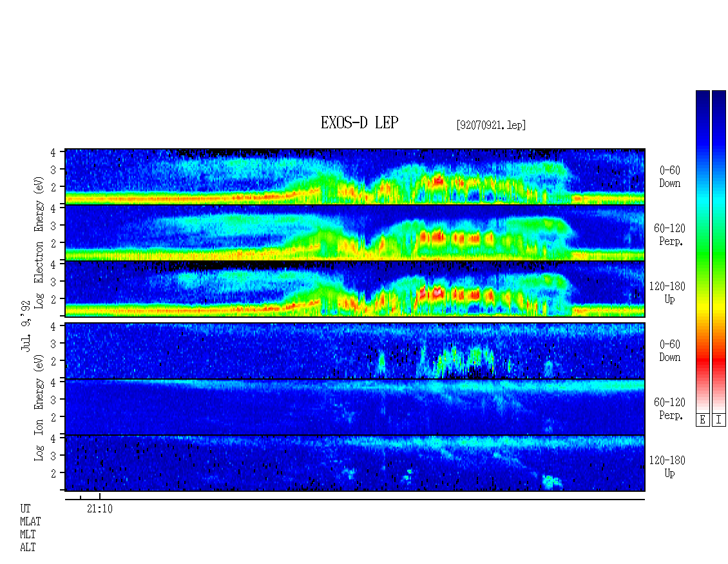This screenshot has height=564, width=728.
Task: Click the 60-120 Perp. label beside electron panel
Action: (x=669, y=235)
